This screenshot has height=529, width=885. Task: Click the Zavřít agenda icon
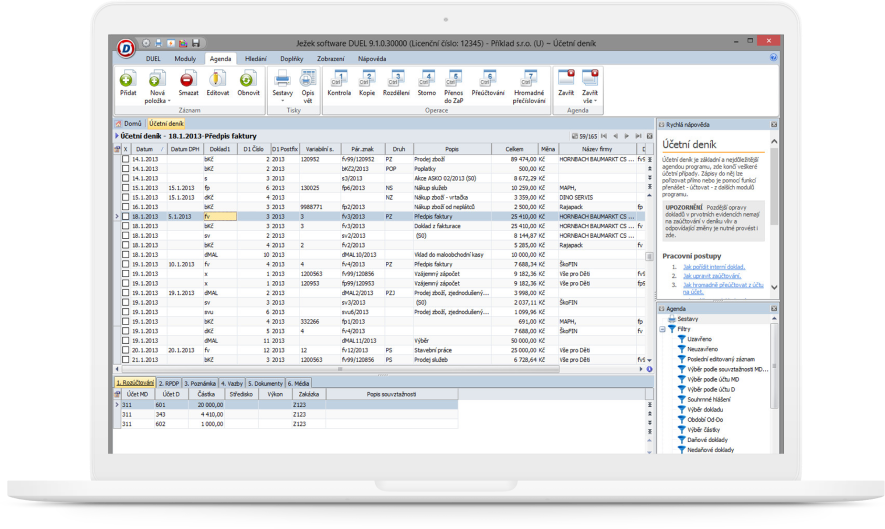click(x=566, y=78)
